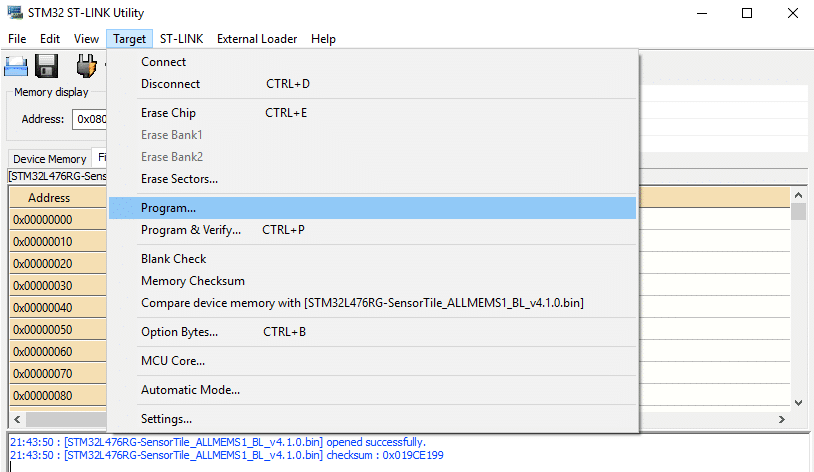
Task: Click the connect-to-target plug icon
Action: tap(87, 67)
